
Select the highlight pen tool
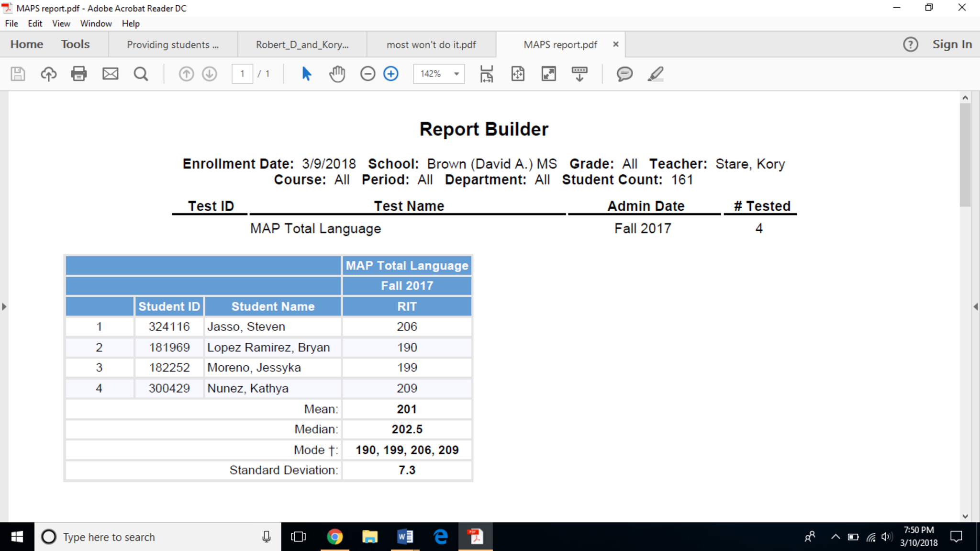pyautogui.click(x=656, y=74)
